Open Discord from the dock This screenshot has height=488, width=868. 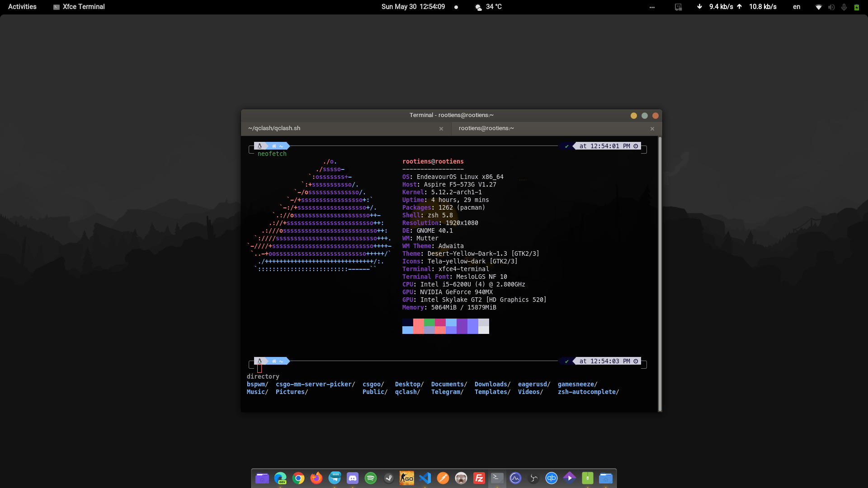353,478
